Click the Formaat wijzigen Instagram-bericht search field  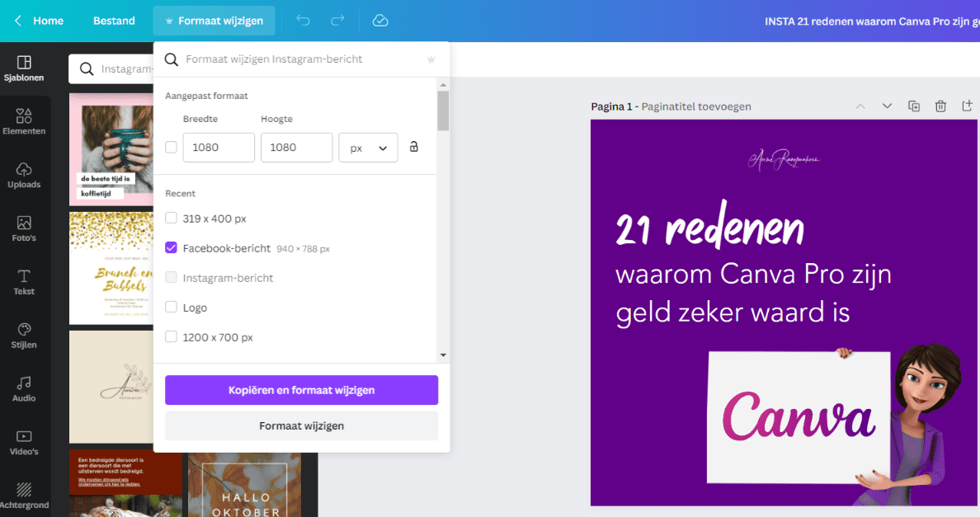click(x=301, y=59)
